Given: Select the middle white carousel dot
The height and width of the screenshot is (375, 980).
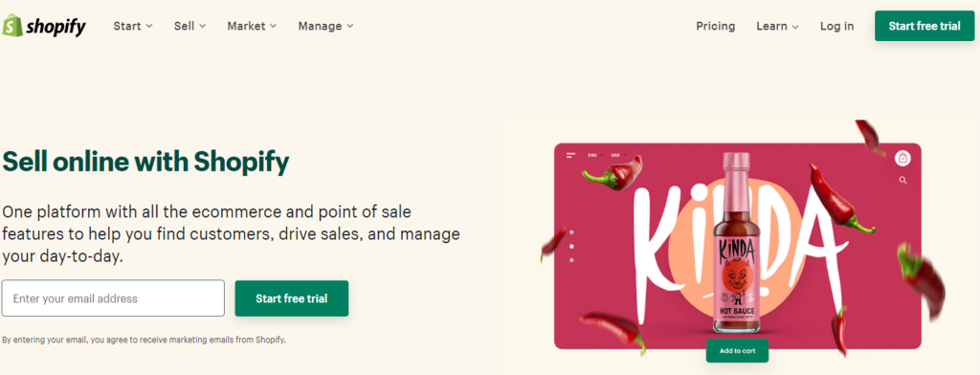Looking at the screenshot, I should coord(572,246).
